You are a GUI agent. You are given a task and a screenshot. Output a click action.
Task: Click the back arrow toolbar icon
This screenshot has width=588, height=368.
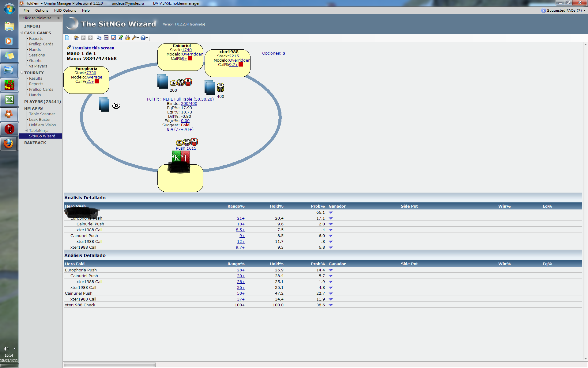tap(83, 38)
